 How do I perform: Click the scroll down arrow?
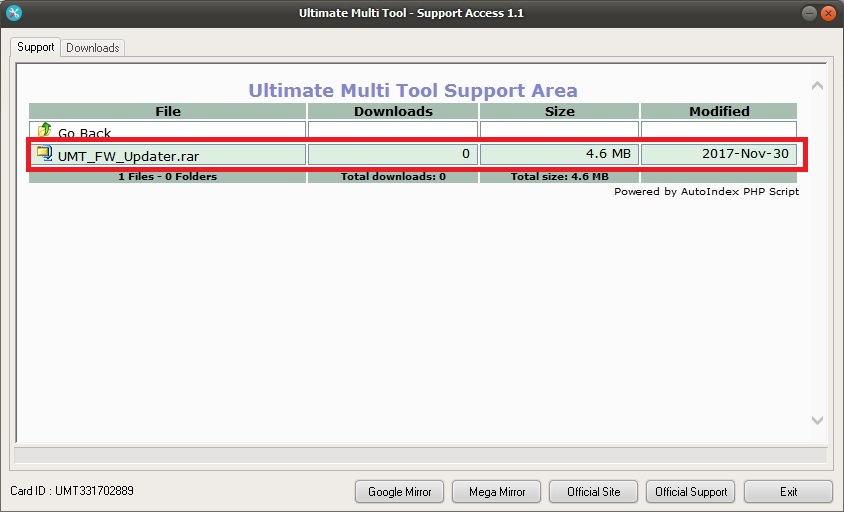[x=817, y=420]
